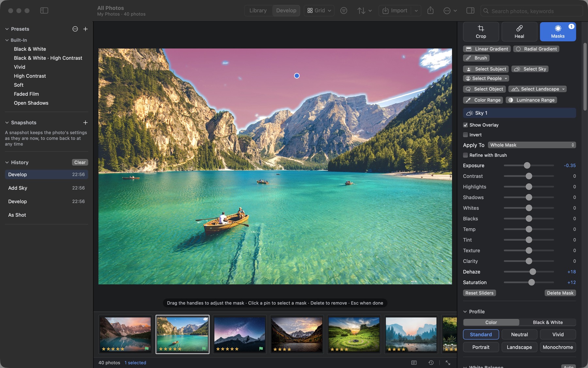Viewport: 588px width, 368px height.
Task: Click the Delete Mask button
Action: point(560,293)
